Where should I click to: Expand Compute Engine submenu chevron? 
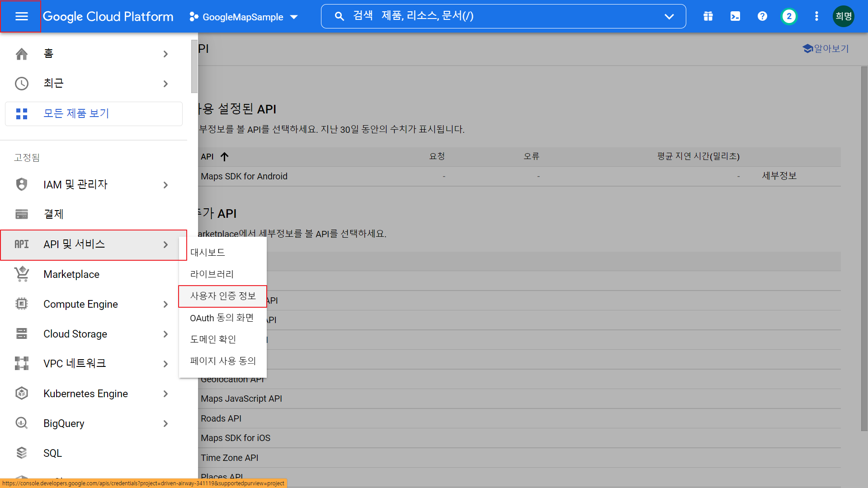click(165, 305)
